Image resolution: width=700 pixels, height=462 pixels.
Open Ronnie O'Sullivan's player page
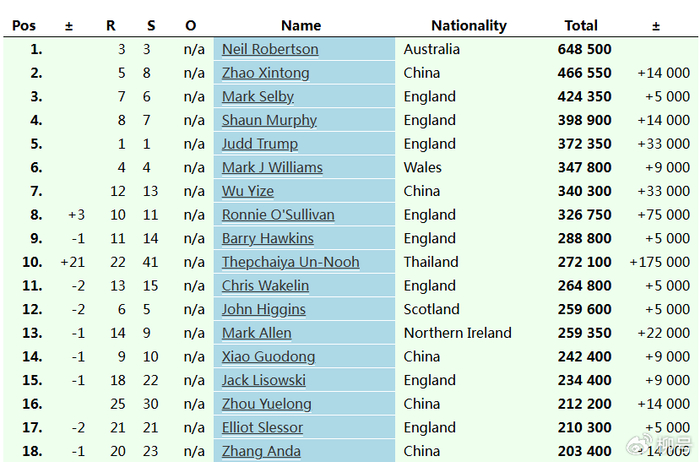(278, 215)
